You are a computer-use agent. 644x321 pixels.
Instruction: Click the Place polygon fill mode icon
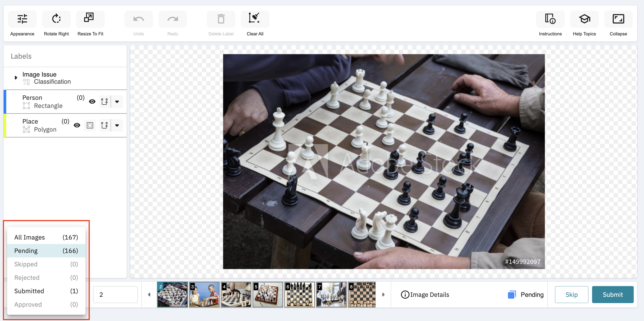90,125
